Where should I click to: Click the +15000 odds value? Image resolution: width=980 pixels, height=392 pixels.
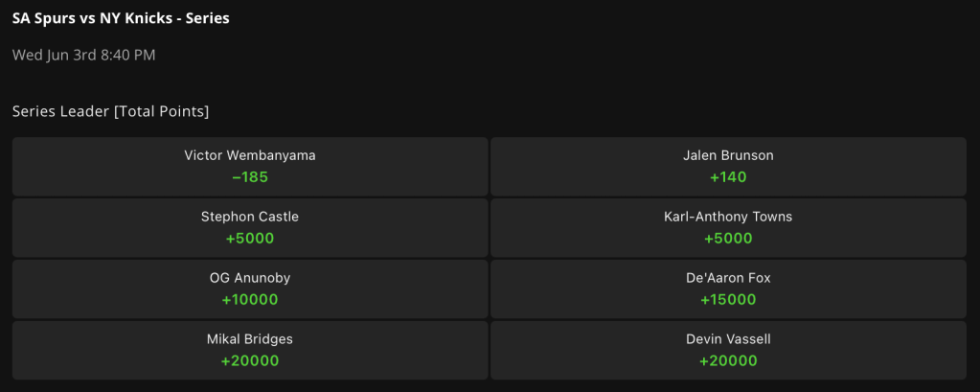point(728,300)
